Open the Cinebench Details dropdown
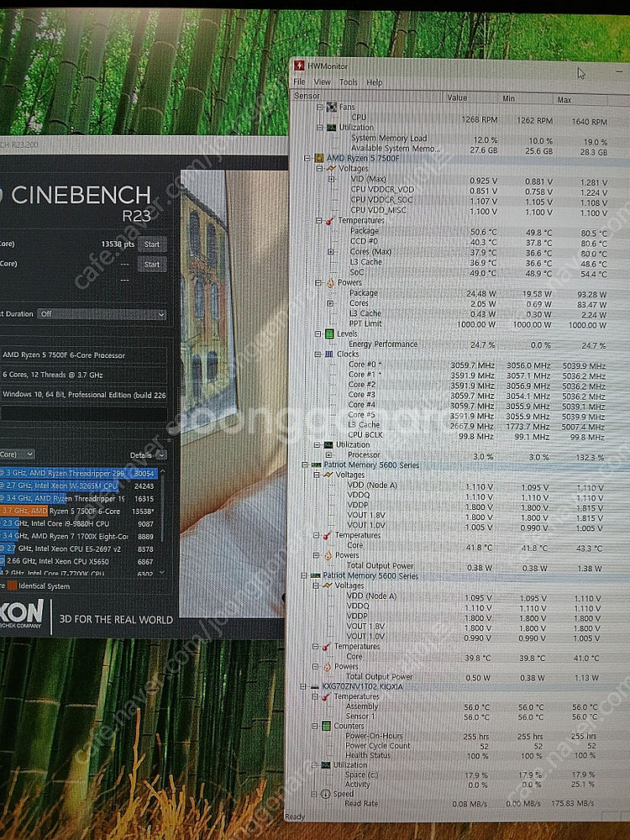Screen dimensions: 630x840 [148, 454]
